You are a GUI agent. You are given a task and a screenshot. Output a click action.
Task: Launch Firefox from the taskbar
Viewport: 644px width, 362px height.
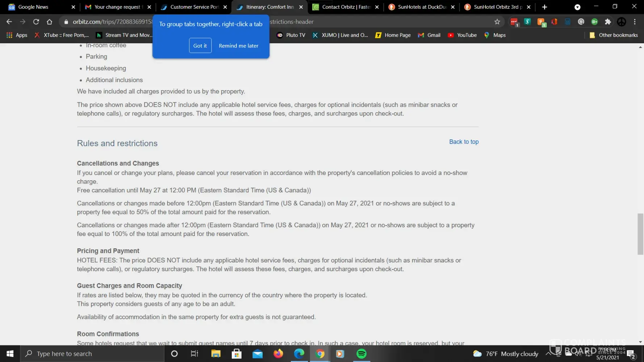(278, 354)
